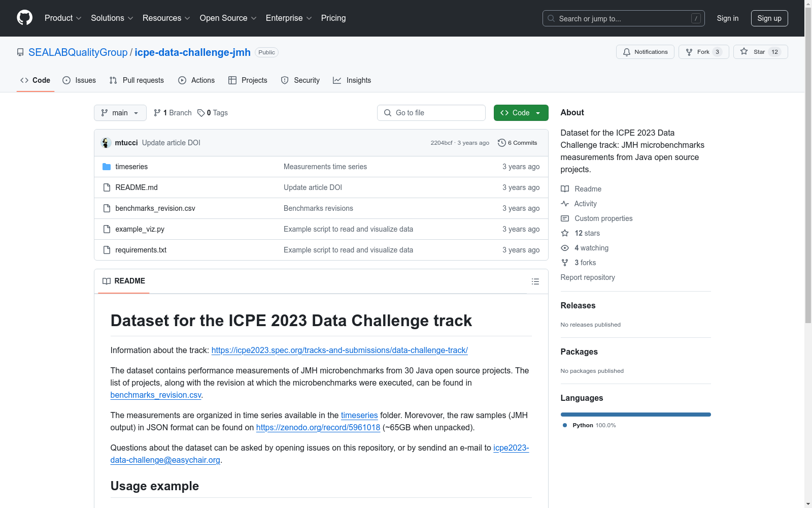The width and height of the screenshot is (812, 508).
Task: Click the eye icon beside 4 watching
Action: click(565, 248)
